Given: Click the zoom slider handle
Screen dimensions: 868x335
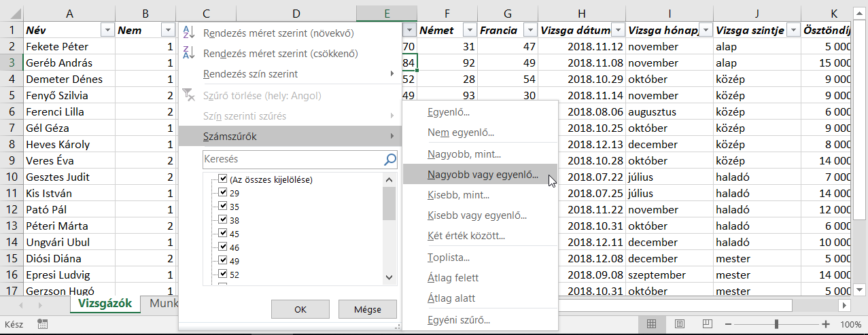Looking at the screenshot, I should coord(776,324).
